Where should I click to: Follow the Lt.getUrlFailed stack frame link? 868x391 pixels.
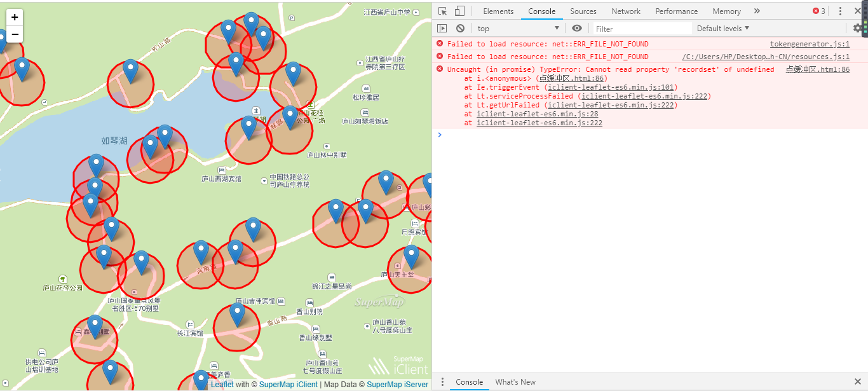pyautogui.click(x=613, y=105)
